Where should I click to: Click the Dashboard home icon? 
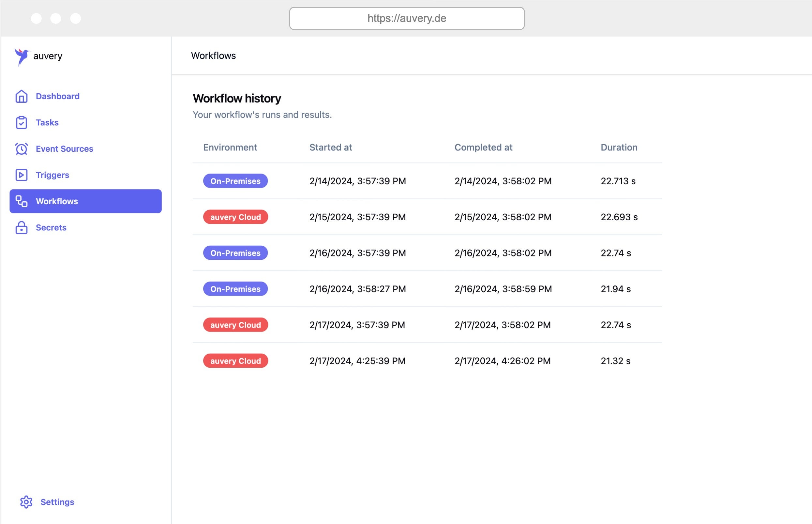(22, 96)
